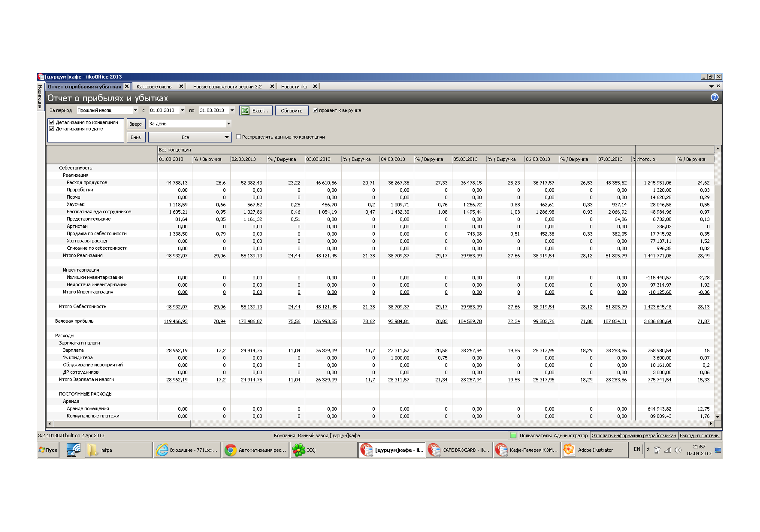The width and height of the screenshot is (760, 532).
Task: Click the Без концепции group header
Action: pos(396,150)
